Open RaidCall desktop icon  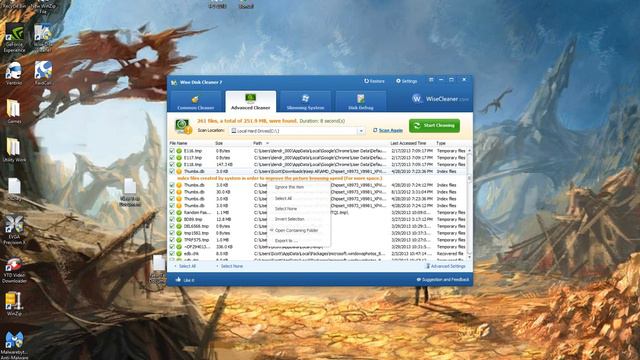point(43,73)
